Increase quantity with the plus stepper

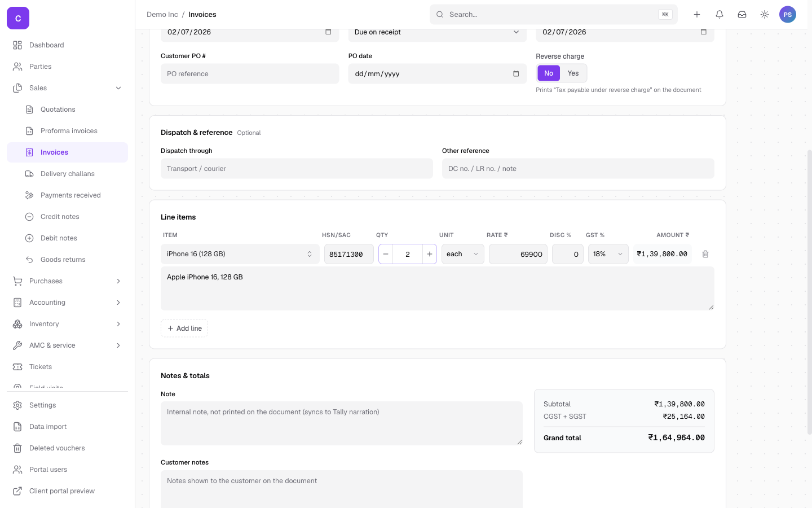coord(430,254)
